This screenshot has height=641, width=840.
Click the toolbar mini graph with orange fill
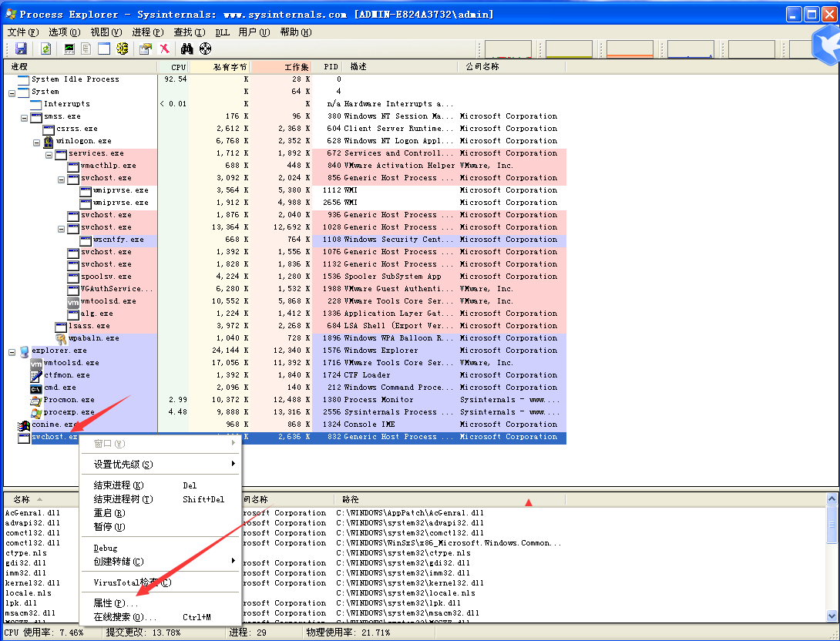point(630,49)
